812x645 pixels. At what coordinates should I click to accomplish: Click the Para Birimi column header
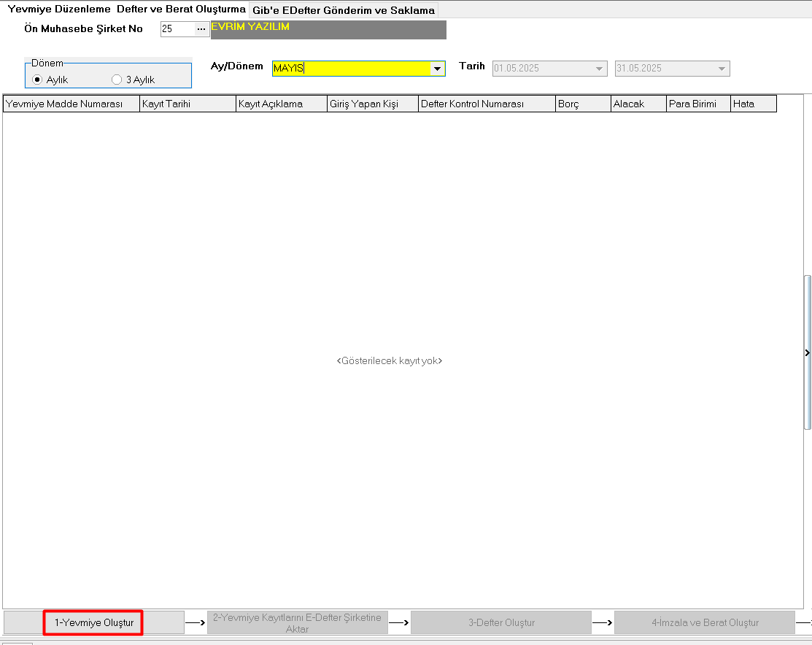[698, 104]
